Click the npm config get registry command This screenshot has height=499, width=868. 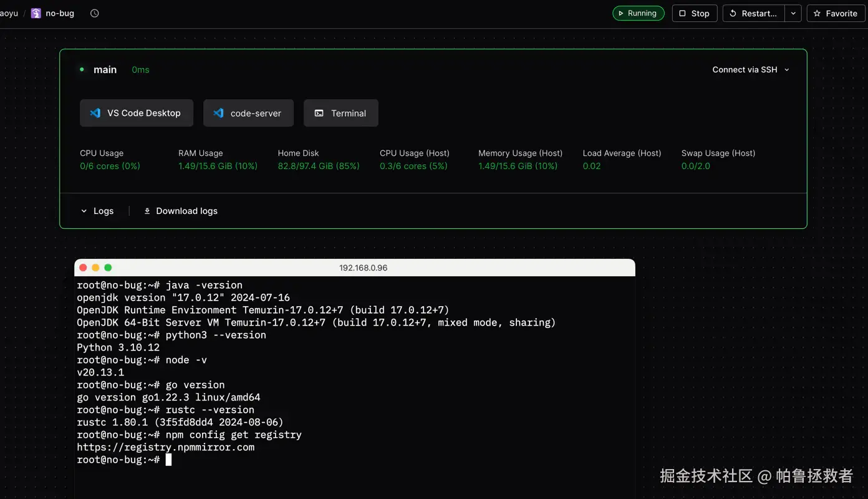[234, 435]
